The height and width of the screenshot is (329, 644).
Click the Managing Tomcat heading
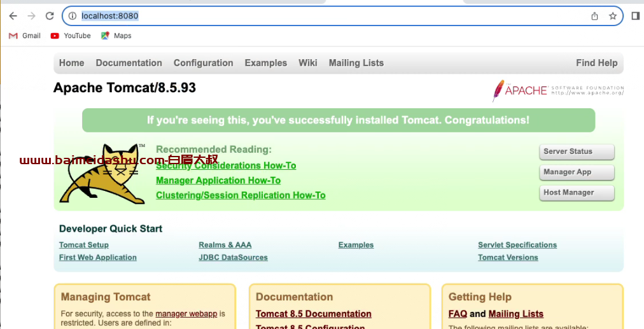pyautogui.click(x=106, y=297)
